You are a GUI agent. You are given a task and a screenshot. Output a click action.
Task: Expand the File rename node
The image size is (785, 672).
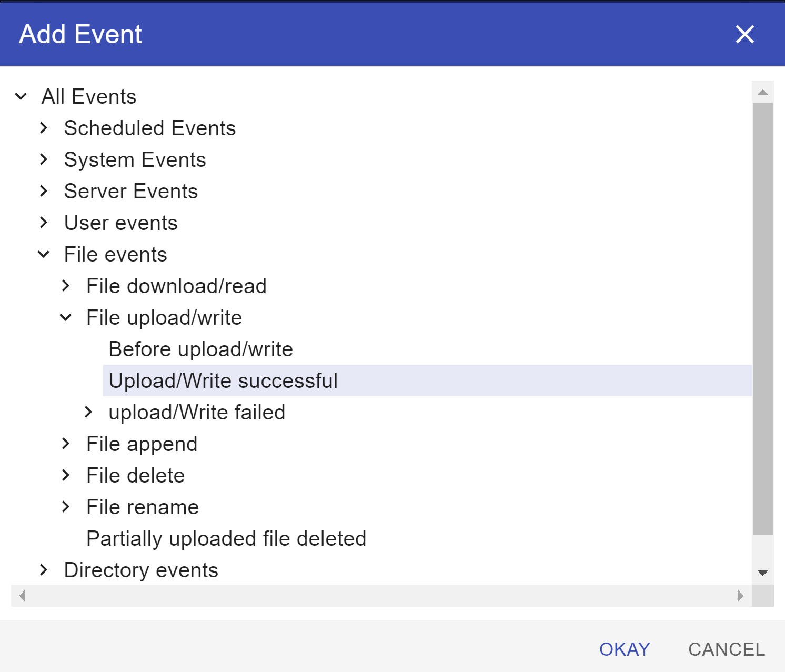point(66,507)
